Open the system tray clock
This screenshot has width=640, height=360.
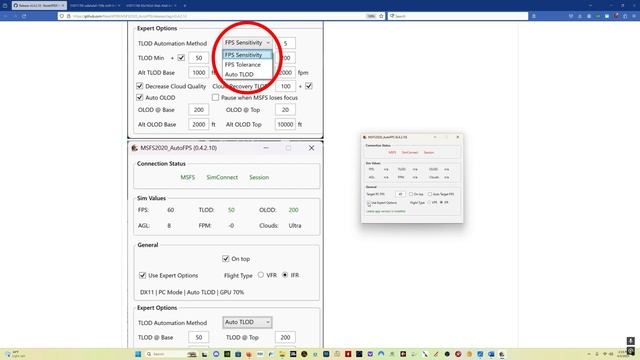[622, 354]
